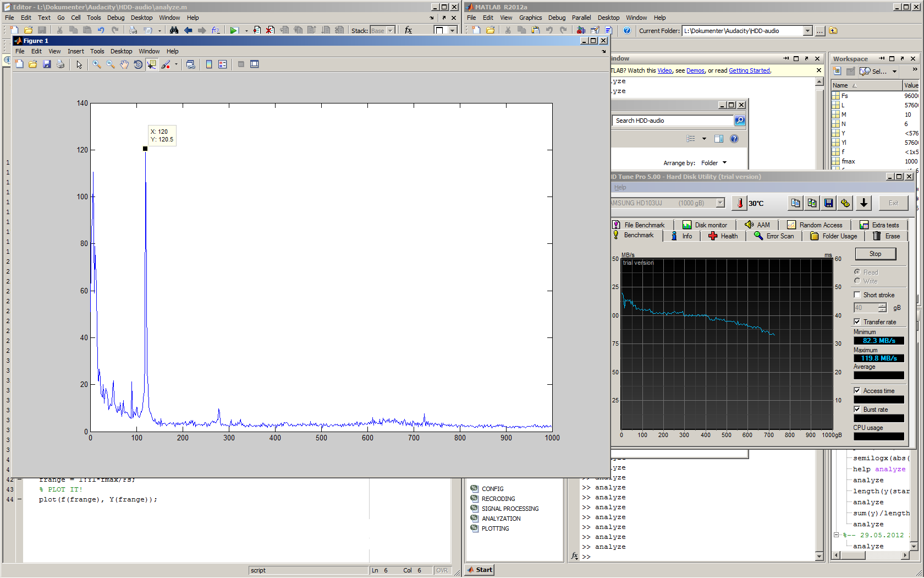Open the Brush color dropdown arrow in Figure 1
The height and width of the screenshot is (578, 924).
(x=176, y=64)
